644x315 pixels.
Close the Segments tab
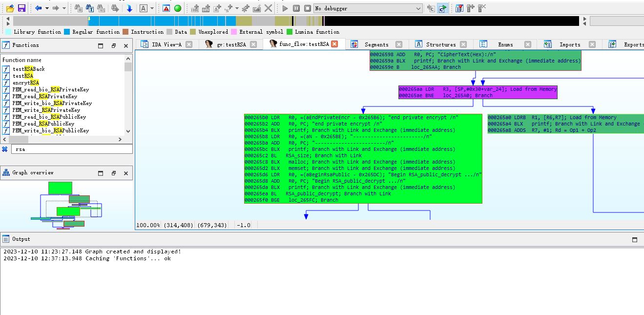[x=399, y=44]
